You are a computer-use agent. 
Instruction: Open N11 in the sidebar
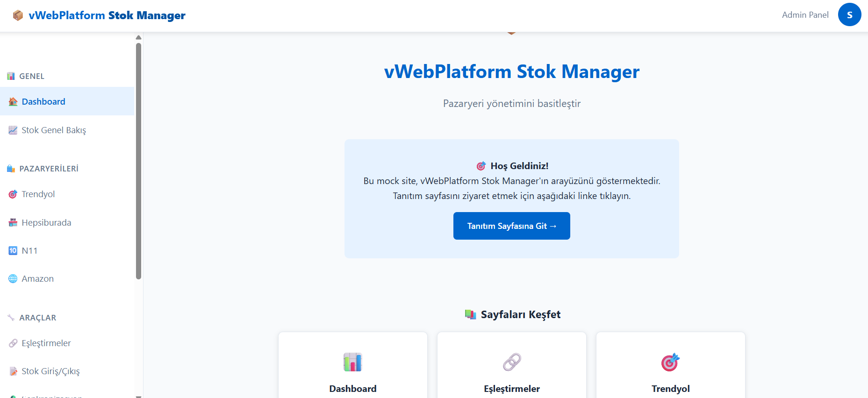tap(67, 250)
